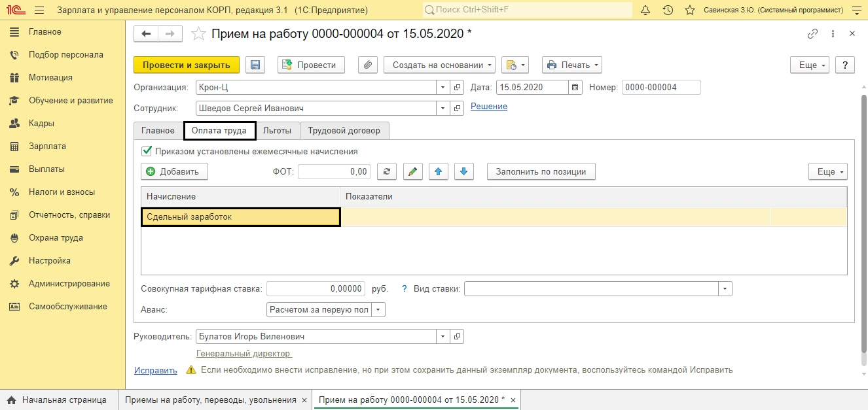
Task: Open the date calendar picker
Action: click(x=575, y=88)
